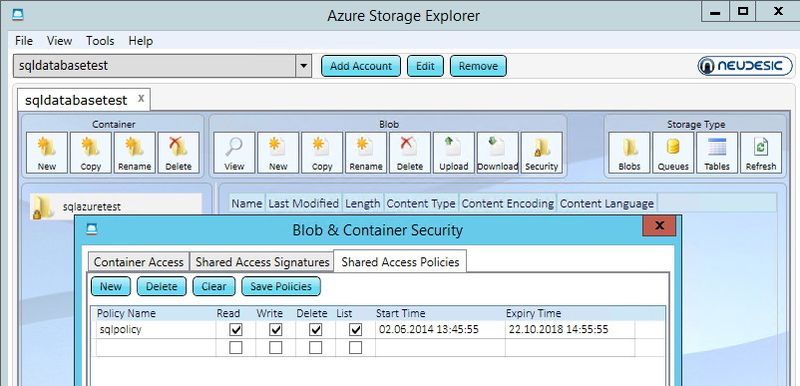Close the sqldatabasetest tab with x

coord(141,98)
